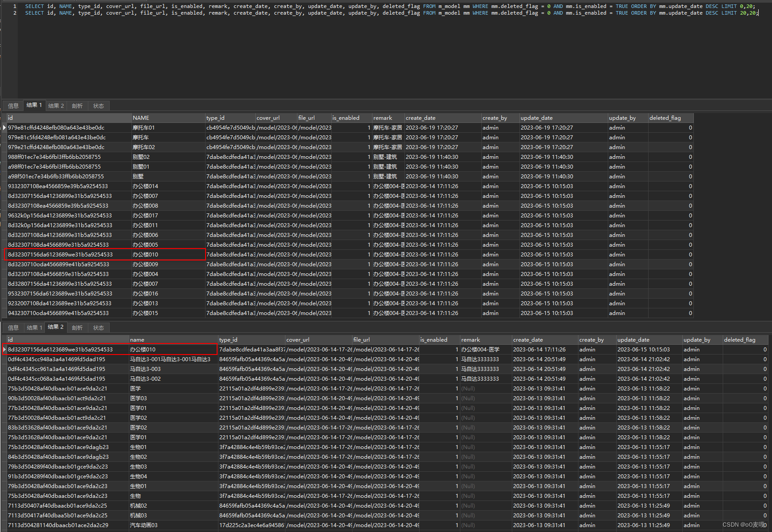Select the 马自达3-003 name cell
The height and width of the screenshot is (532, 772).
click(173, 369)
